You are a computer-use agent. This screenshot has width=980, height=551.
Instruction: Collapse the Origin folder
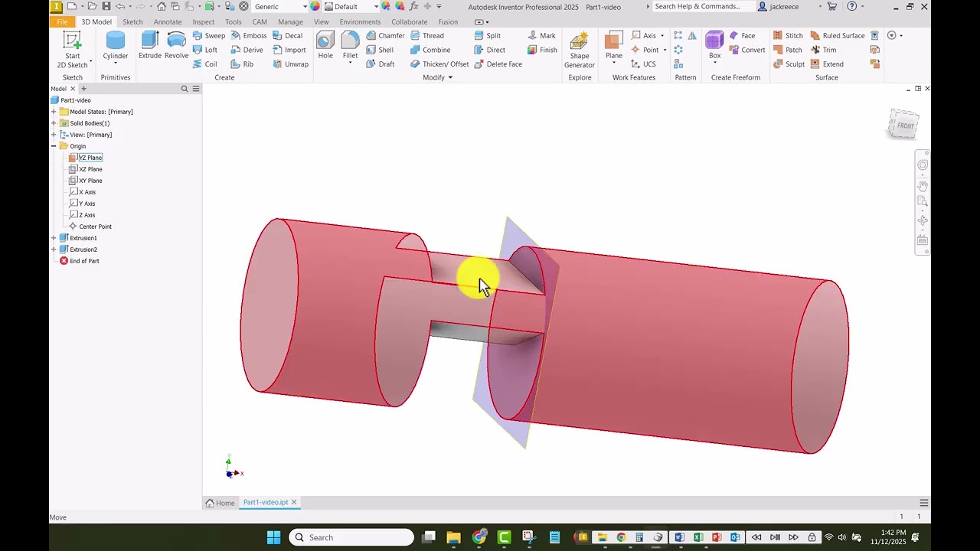click(54, 146)
